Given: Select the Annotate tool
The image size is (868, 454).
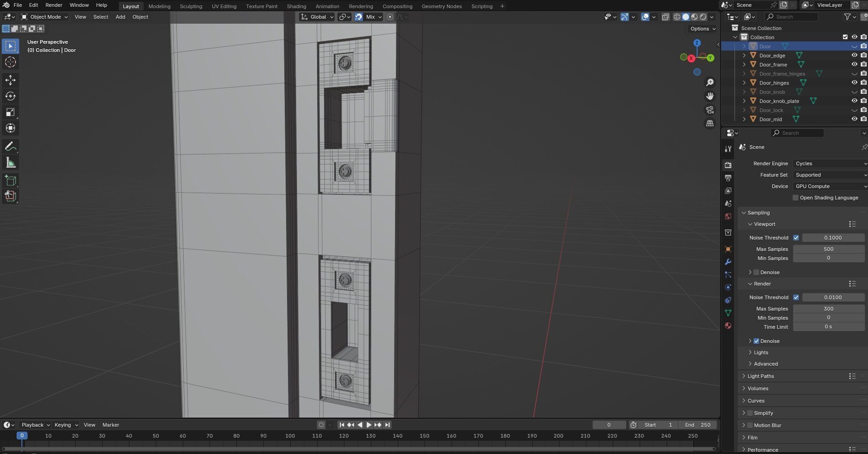Looking at the screenshot, I should click(10, 147).
